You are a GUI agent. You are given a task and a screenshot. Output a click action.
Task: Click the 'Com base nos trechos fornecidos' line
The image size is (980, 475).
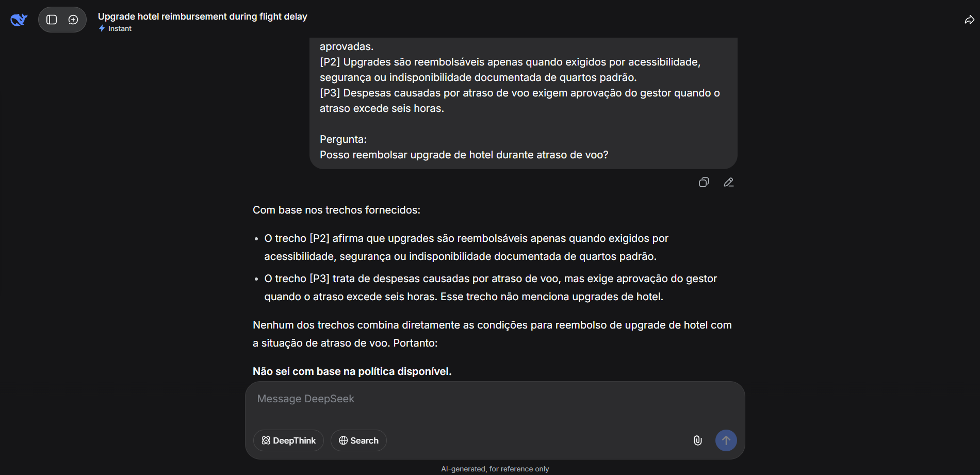pos(336,210)
